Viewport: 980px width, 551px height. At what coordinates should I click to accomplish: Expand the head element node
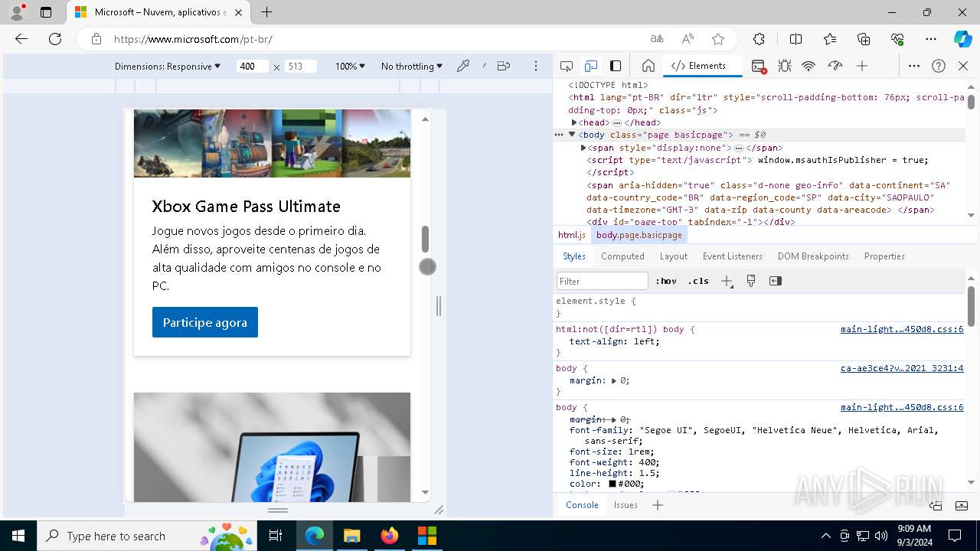(x=574, y=122)
